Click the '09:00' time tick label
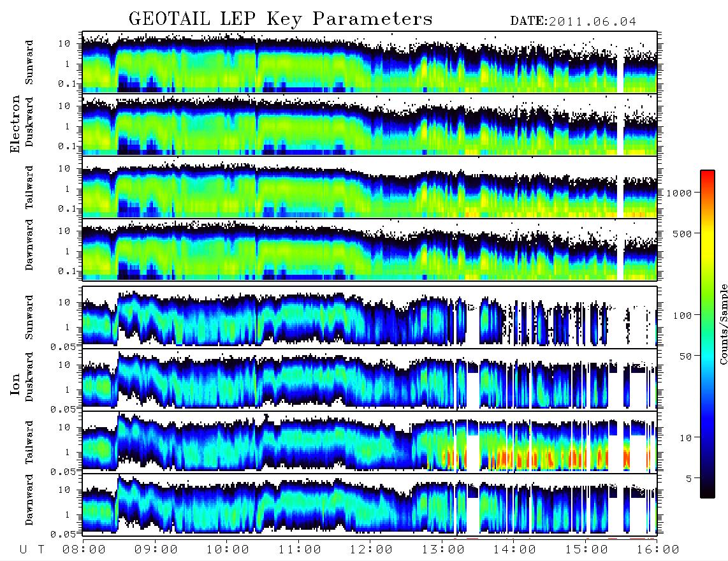 [156, 550]
